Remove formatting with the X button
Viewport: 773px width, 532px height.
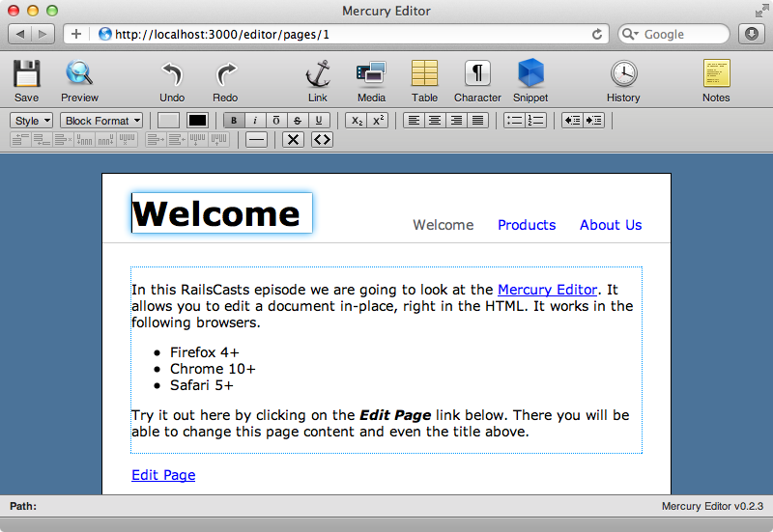(x=293, y=140)
